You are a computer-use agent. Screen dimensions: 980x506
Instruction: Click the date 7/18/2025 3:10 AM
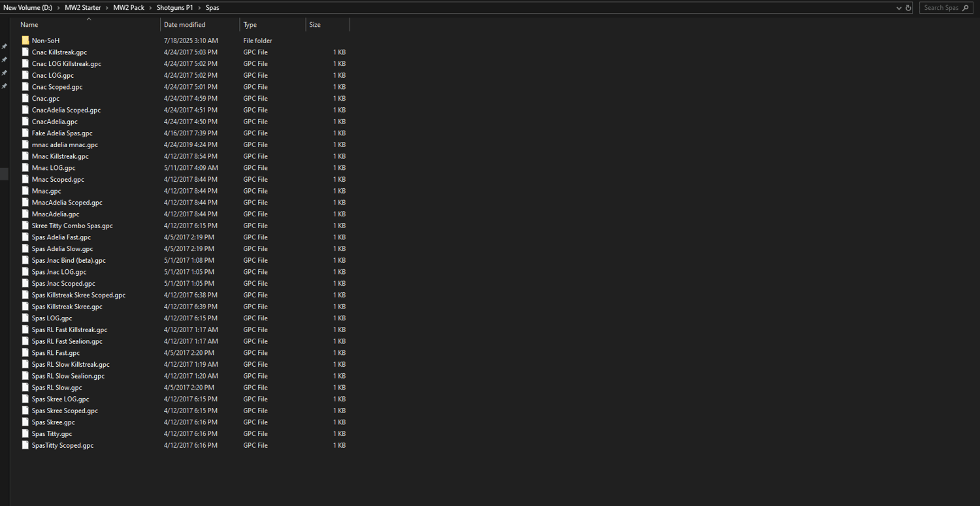(191, 41)
